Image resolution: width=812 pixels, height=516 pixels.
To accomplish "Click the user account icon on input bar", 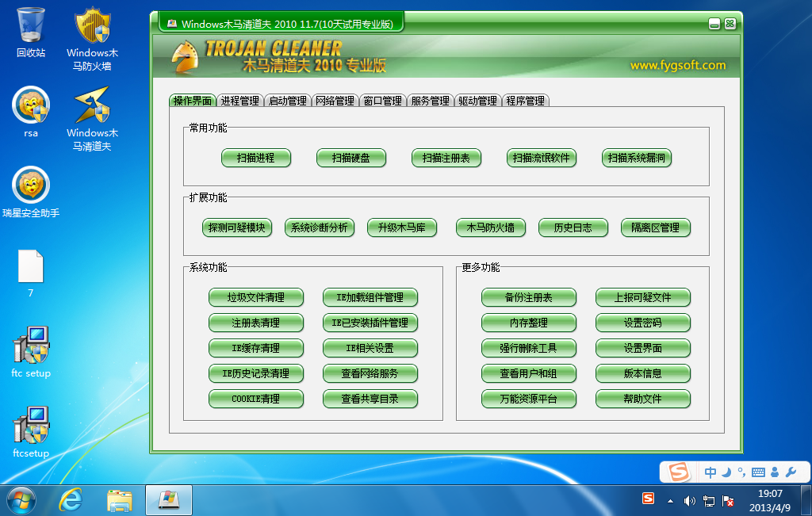I will coord(775,472).
